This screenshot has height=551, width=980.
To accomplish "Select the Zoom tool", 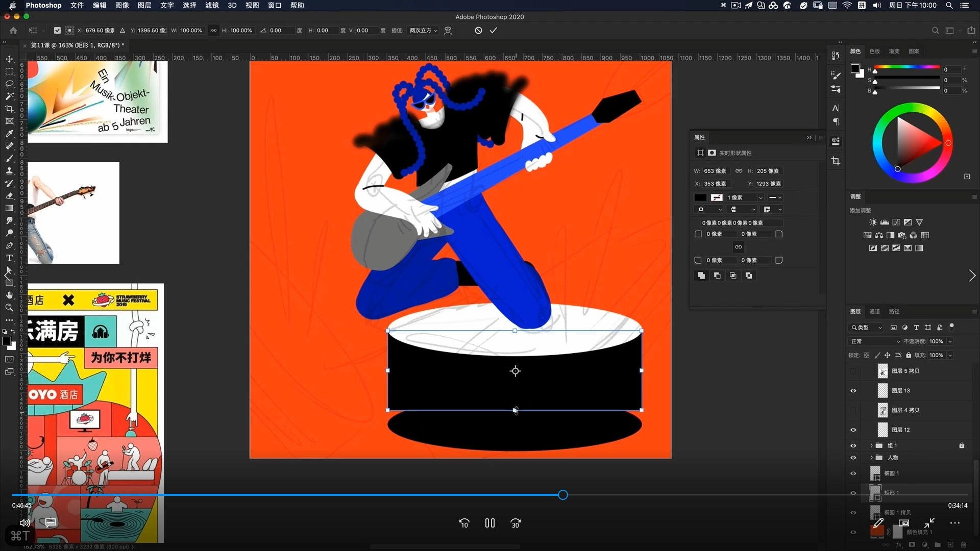I will [x=9, y=307].
